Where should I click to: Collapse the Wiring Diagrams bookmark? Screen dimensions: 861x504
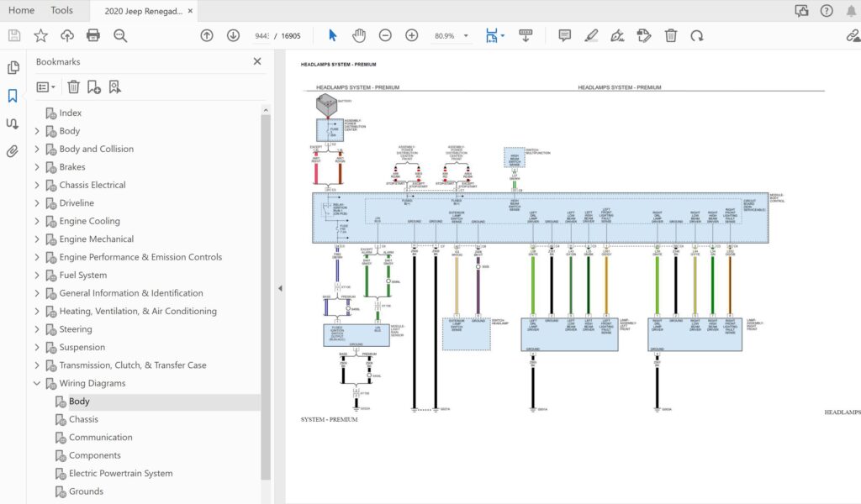click(37, 384)
